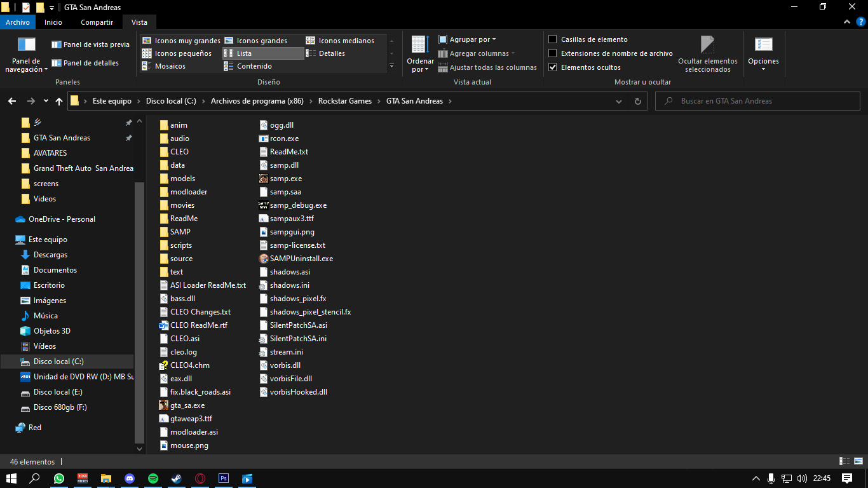This screenshot has width=868, height=488.
Task: Expand the chevron after Rockstar Games breadcrumb
Action: [x=379, y=101]
